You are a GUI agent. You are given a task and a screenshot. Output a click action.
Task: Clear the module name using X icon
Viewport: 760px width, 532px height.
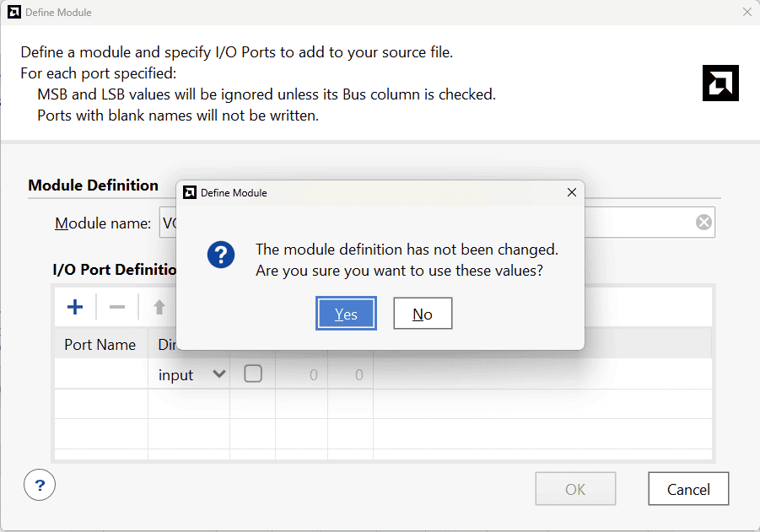703,223
